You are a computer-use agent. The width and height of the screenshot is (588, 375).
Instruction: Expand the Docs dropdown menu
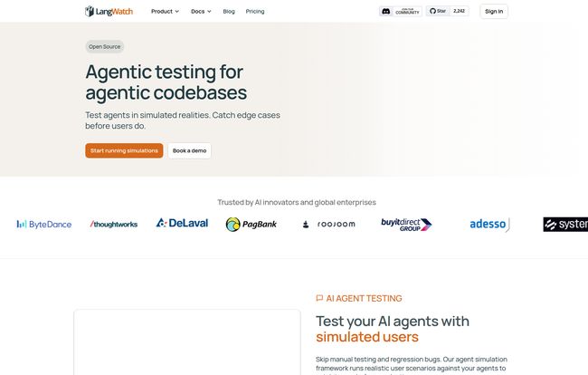click(201, 12)
